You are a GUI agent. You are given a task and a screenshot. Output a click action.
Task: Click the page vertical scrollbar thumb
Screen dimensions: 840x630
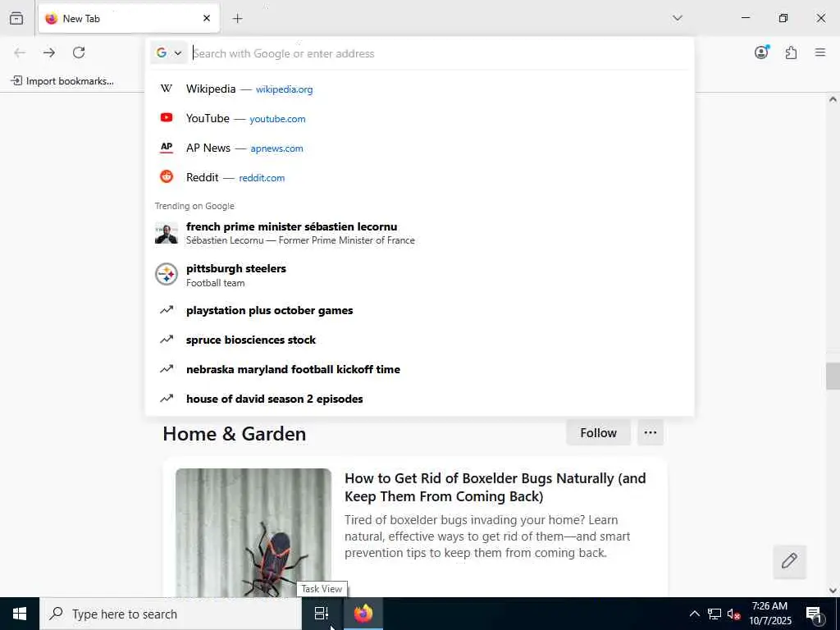(x=833, y=376)
